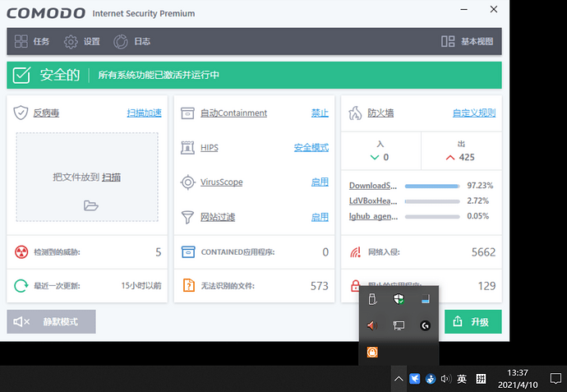Click the detected threats value 5
This screenshot has height=392, width=567.
click(x=158, y=252)
